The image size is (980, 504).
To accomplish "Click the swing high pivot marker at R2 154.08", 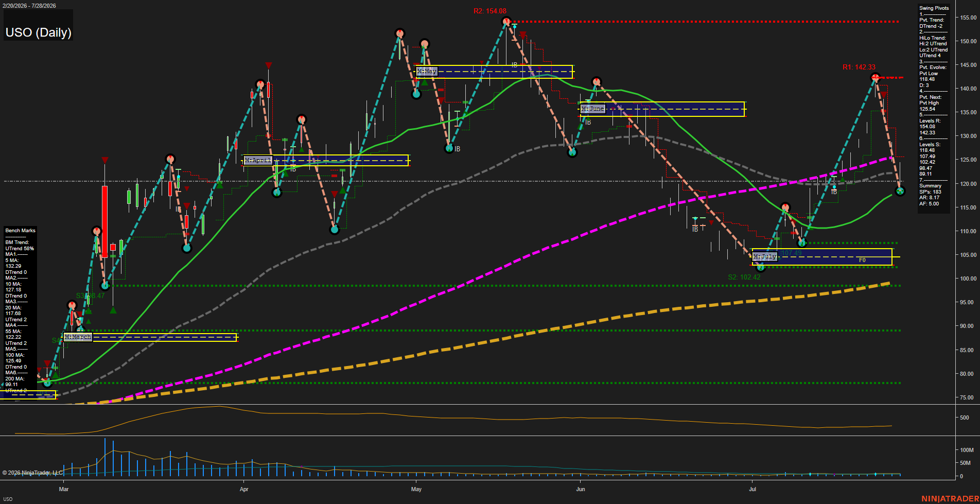I will click(506, 22).
